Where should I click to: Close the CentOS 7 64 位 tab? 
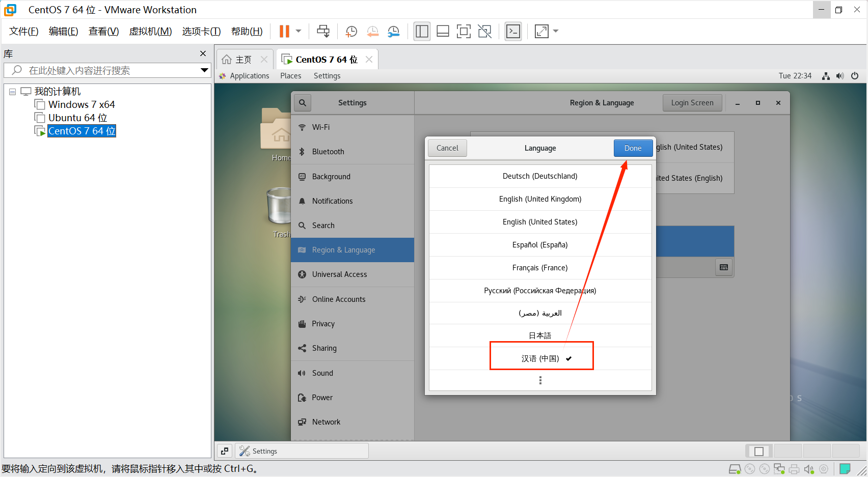point(369,59)
